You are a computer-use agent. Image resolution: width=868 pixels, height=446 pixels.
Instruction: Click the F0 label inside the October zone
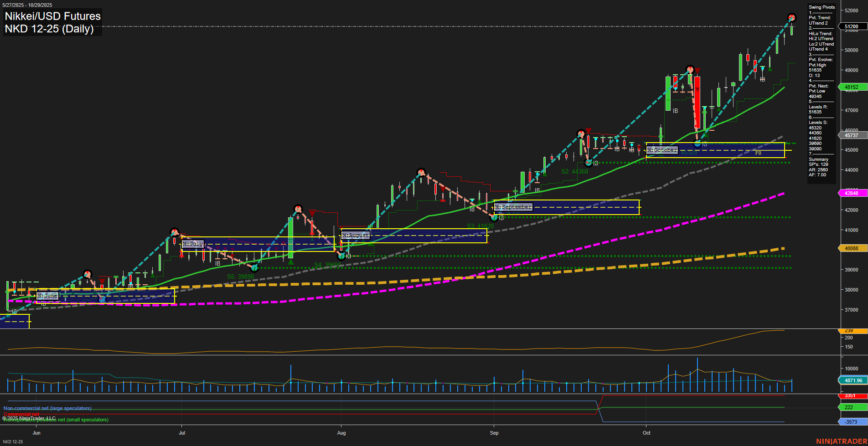(758, 153)
